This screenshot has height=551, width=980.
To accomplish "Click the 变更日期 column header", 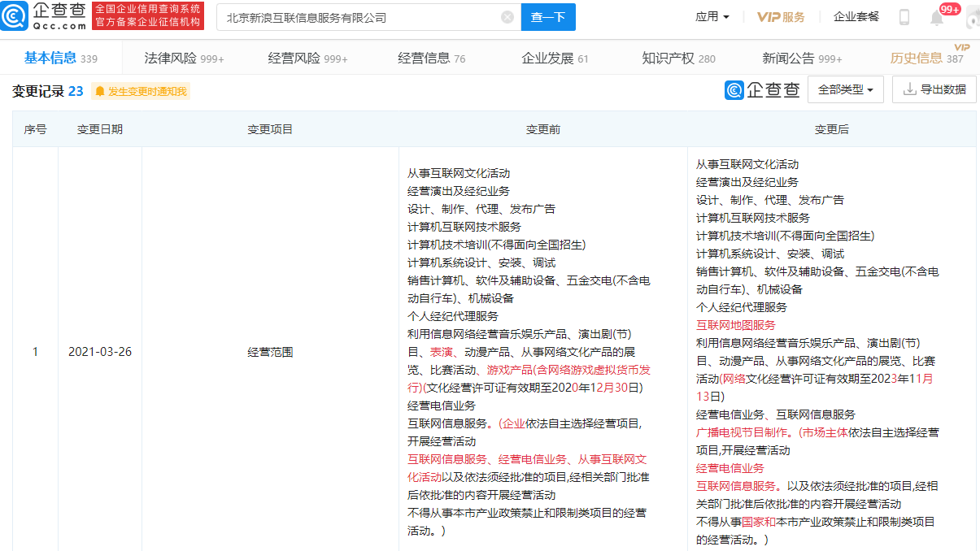I will click(x=100, y=129).
